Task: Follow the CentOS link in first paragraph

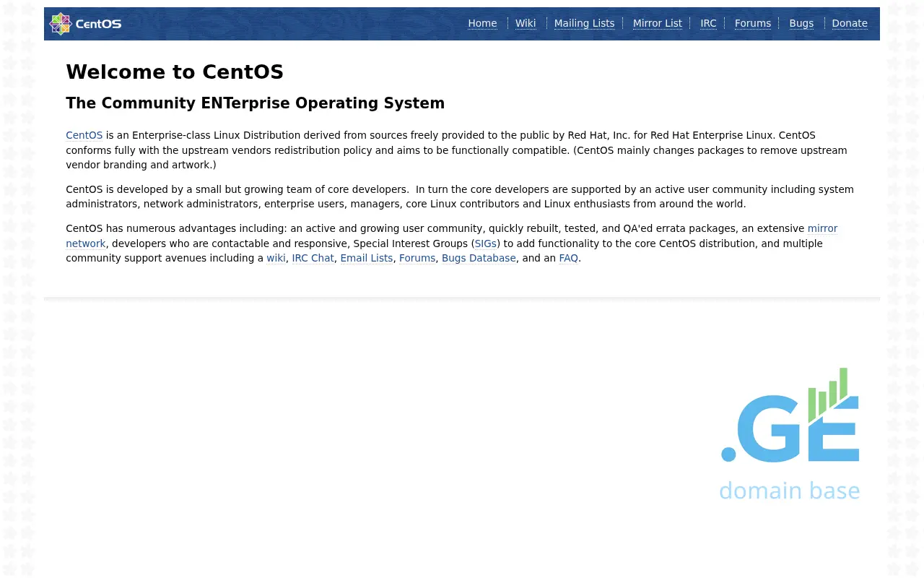Action: [x=84, y=135]
